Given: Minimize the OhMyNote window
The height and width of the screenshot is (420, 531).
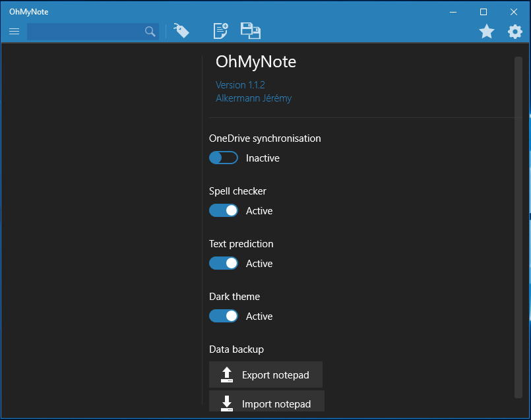Looking at the screenshot, I should tap(453, 12).
